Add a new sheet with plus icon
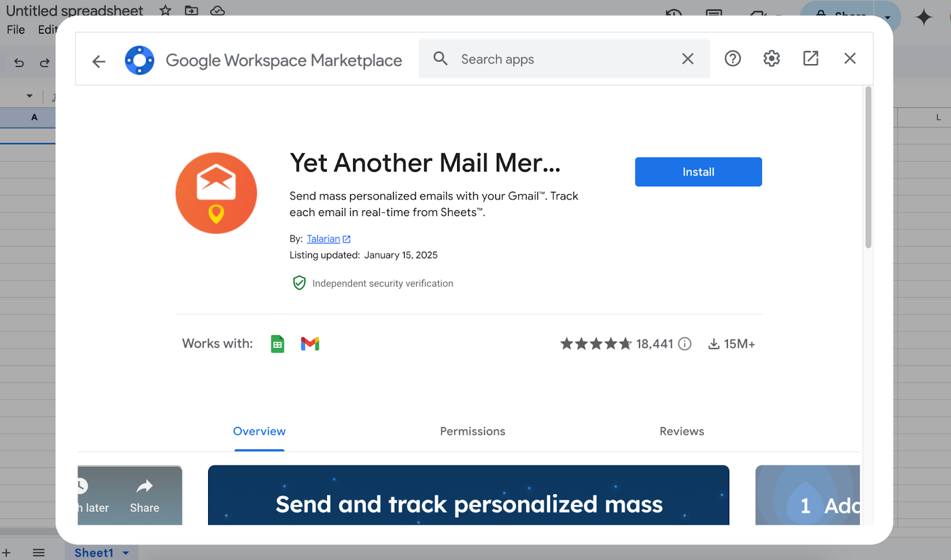The height and width of the screenshot is (560, 951). click(7, 553)
